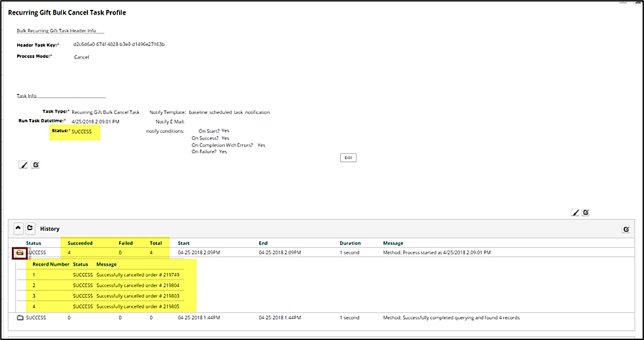Image resolution: width=644 pixels, height=340 pixels.
Task: Click Run Task Datetime value 4/25/2018 2:09:01 PM
Action: 95,122
